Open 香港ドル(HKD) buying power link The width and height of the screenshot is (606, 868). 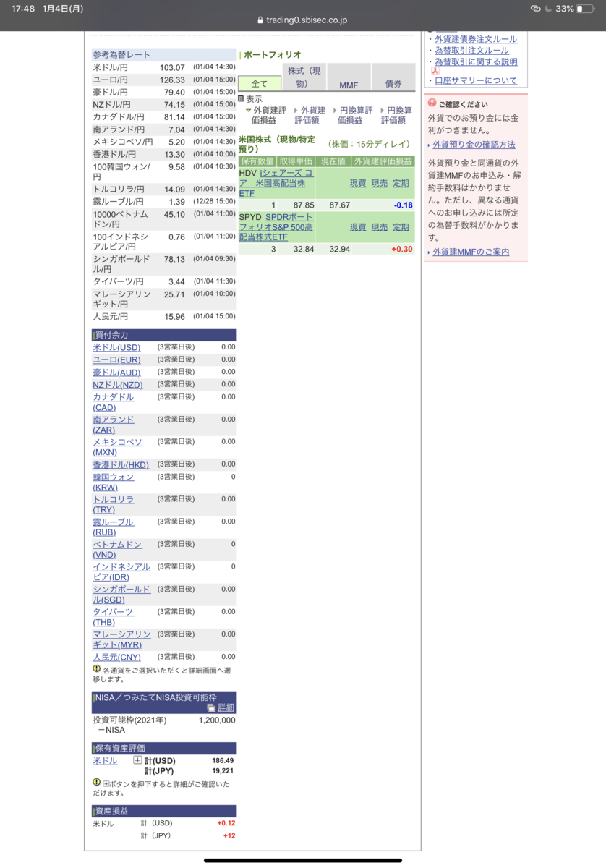[121, 464]
